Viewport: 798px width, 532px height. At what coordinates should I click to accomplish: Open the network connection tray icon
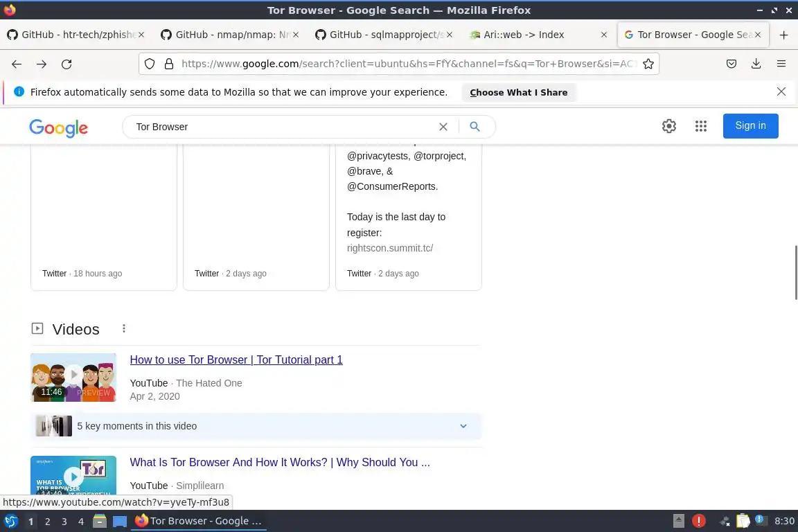(x=725, y=521)
